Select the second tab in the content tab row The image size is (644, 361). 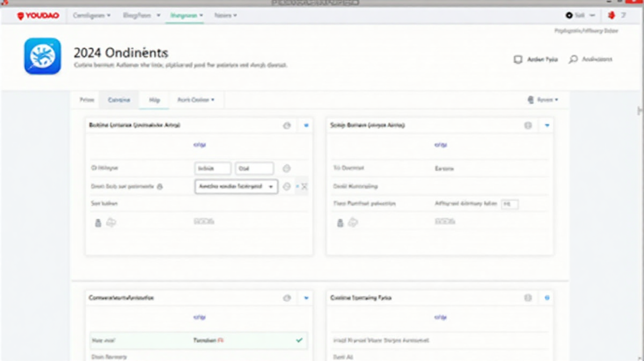[119, 100]
